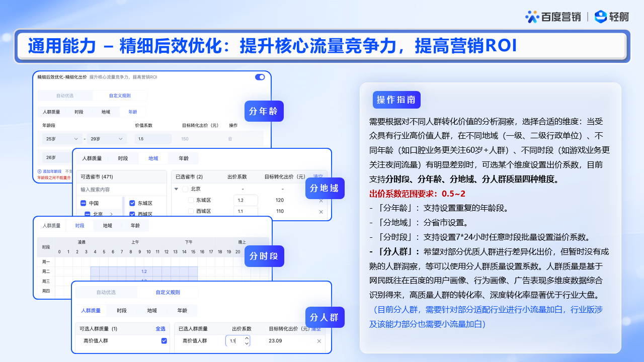Click the 高价值人群 bid coefficient input

[237, 341]
